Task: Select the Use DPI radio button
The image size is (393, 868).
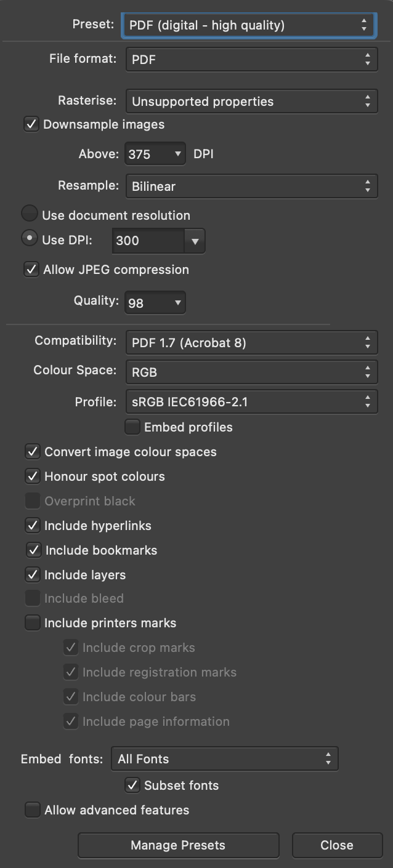Action: (30, 239)
